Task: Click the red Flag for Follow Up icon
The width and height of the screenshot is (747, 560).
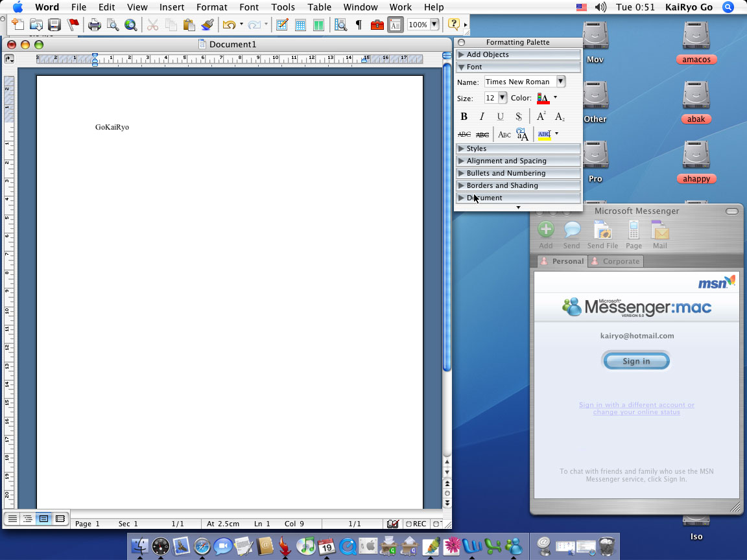Action: pos(73,24)
